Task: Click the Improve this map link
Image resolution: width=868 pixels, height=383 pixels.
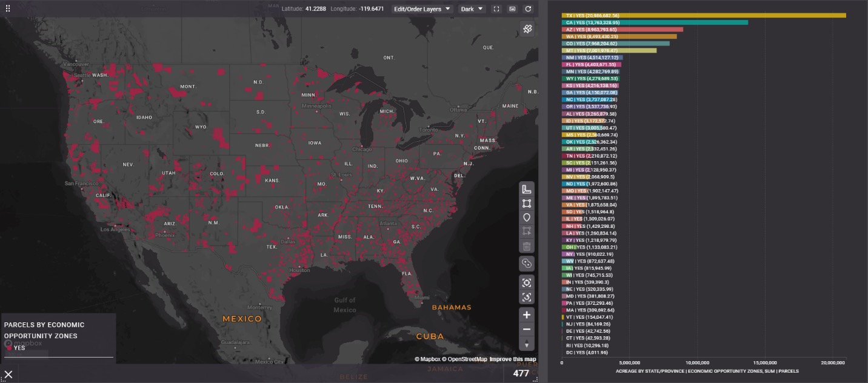Action: click(513, 359)
